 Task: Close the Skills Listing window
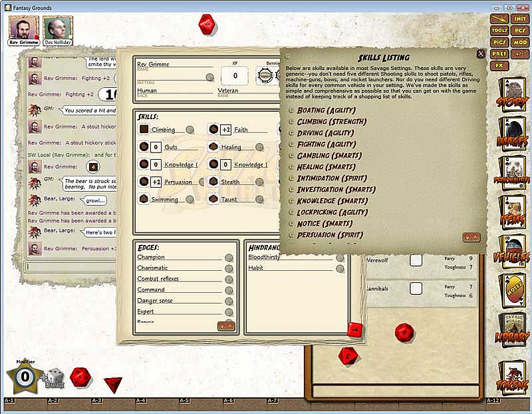pyautogui.click(x=480, y=54)
